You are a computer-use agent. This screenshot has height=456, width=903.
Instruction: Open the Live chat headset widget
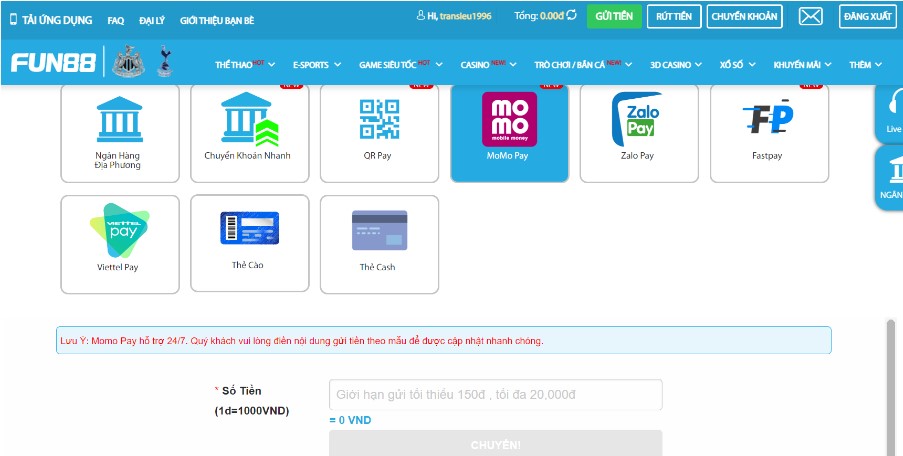coord(889,113)
